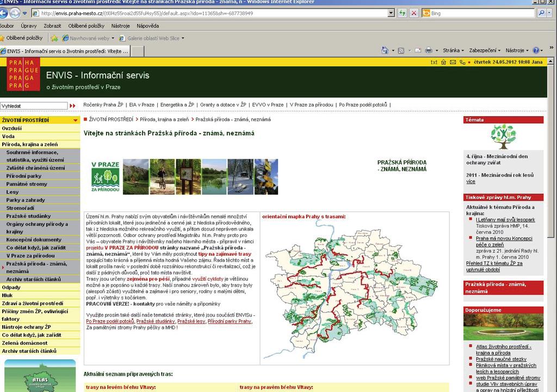Click the browser Forward arrow button
557x392 pixels.
pos(15,14)
